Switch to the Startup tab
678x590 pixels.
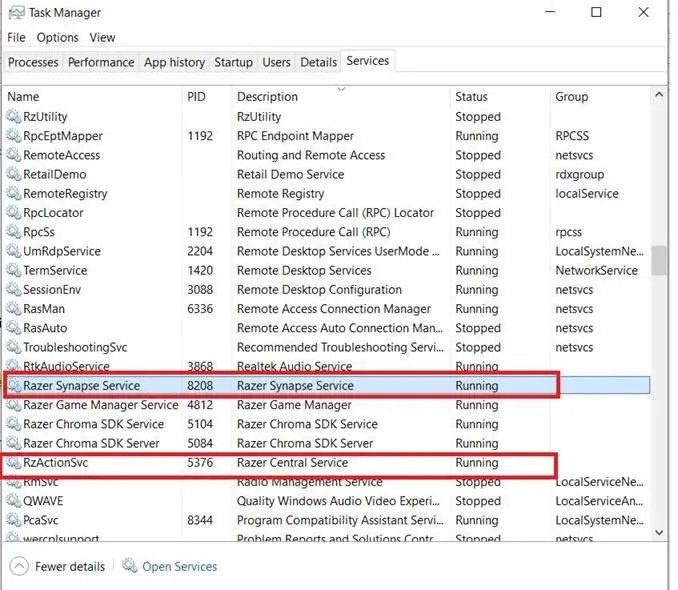[x=233, y=62]
